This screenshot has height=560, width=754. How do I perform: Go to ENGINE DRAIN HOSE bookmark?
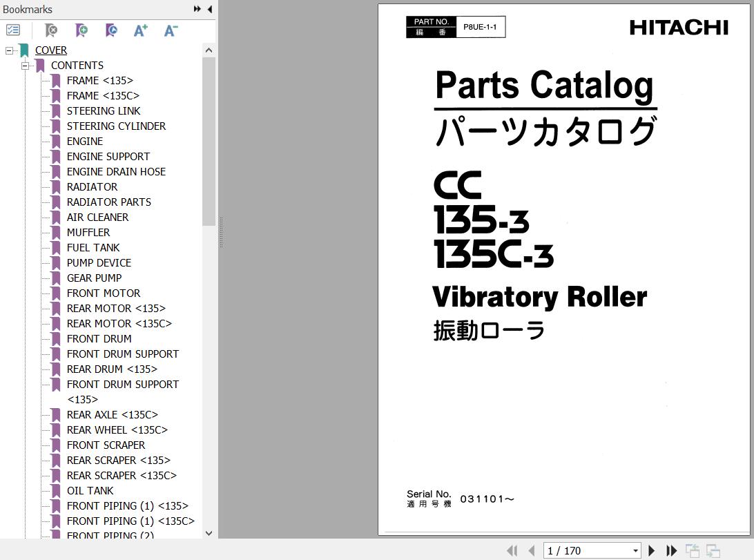pyautogui.click(x=117, y=172)
